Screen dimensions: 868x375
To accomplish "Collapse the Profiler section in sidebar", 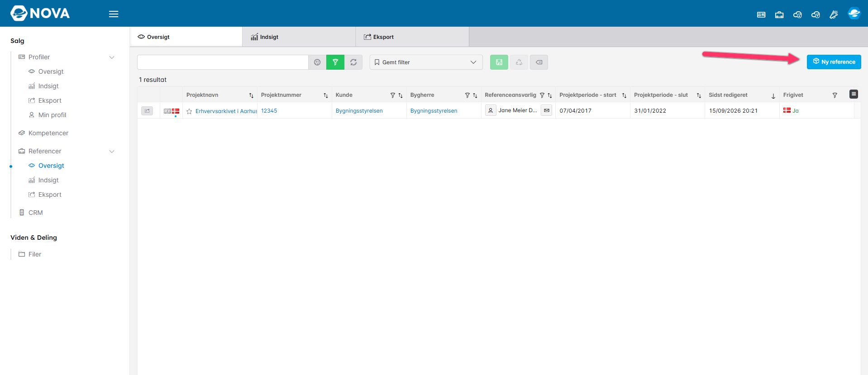I will coord(112,57).
